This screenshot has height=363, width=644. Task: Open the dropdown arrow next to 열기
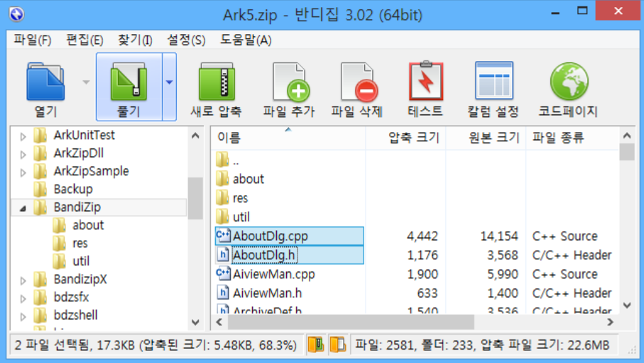point(86,82)
